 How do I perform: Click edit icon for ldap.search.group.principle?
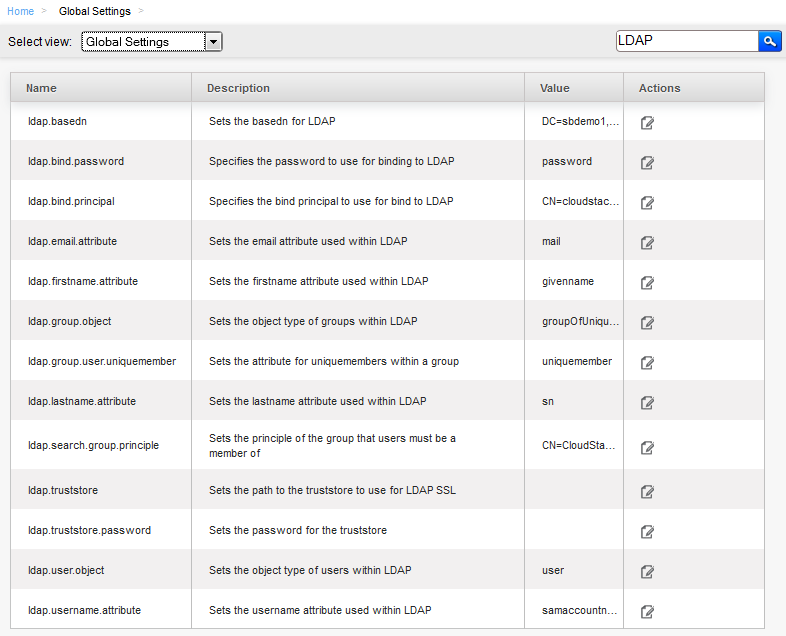[x=647, y=447]
